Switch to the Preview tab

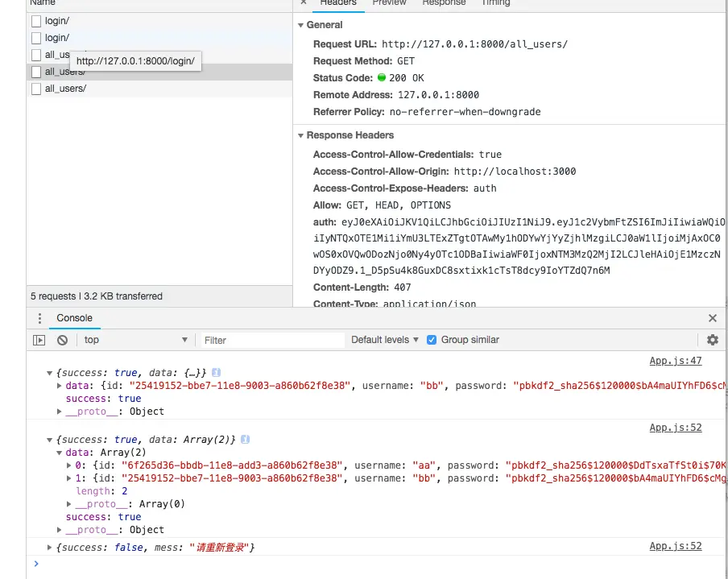(x=389, y=3)
